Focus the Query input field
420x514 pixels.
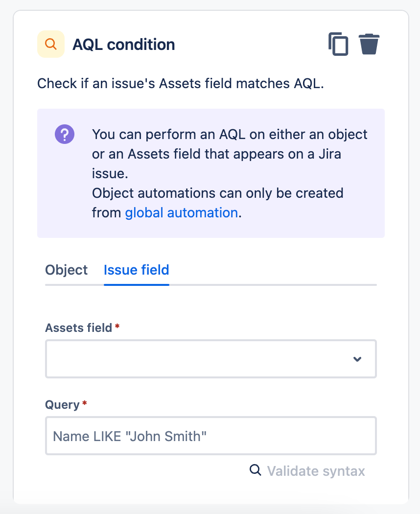(x=210, y=436)
